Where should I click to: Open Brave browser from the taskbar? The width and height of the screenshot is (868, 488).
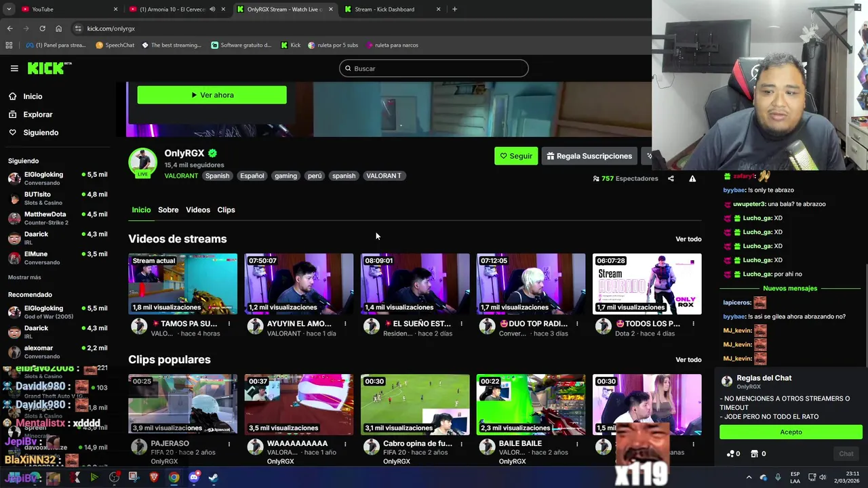154,477
